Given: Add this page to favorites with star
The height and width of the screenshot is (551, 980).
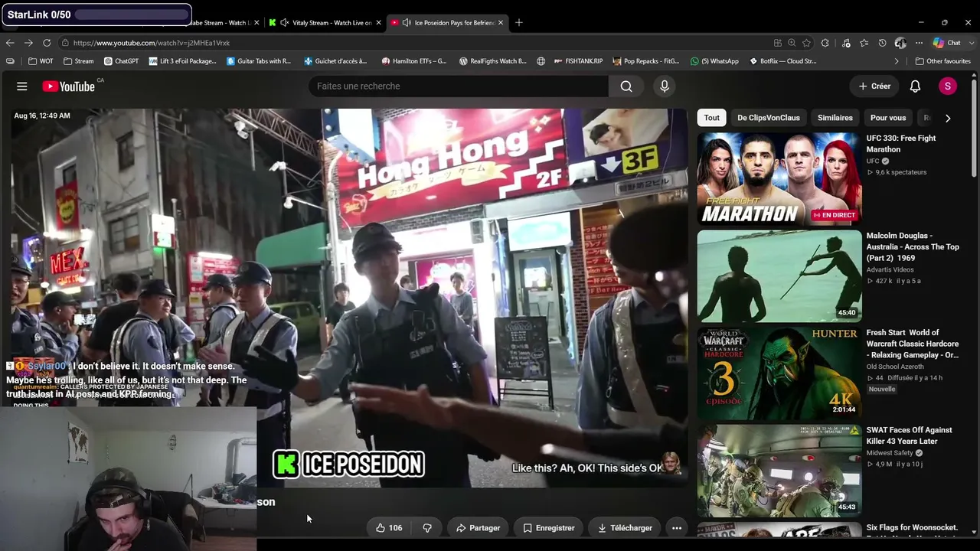Looking at the screenshot, I should click(806, 43).
